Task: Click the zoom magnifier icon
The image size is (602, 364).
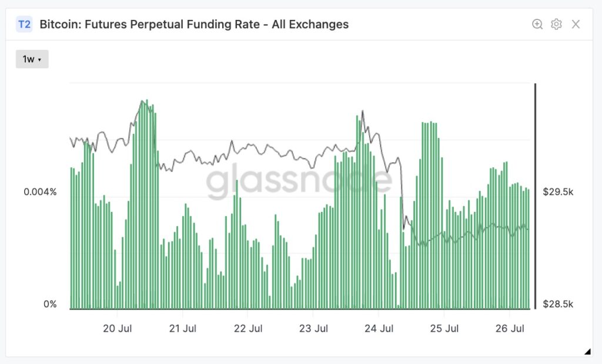Action: tap(537, 24)
